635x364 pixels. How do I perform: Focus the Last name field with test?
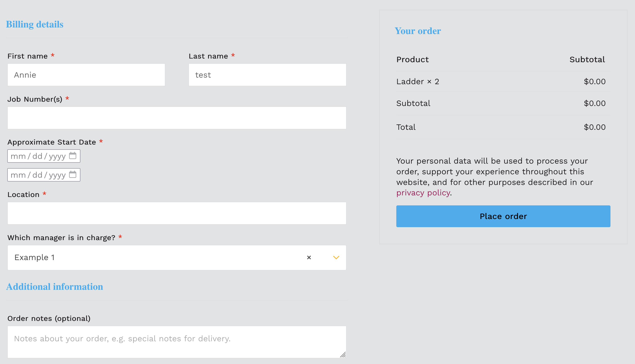coord(268,75)
